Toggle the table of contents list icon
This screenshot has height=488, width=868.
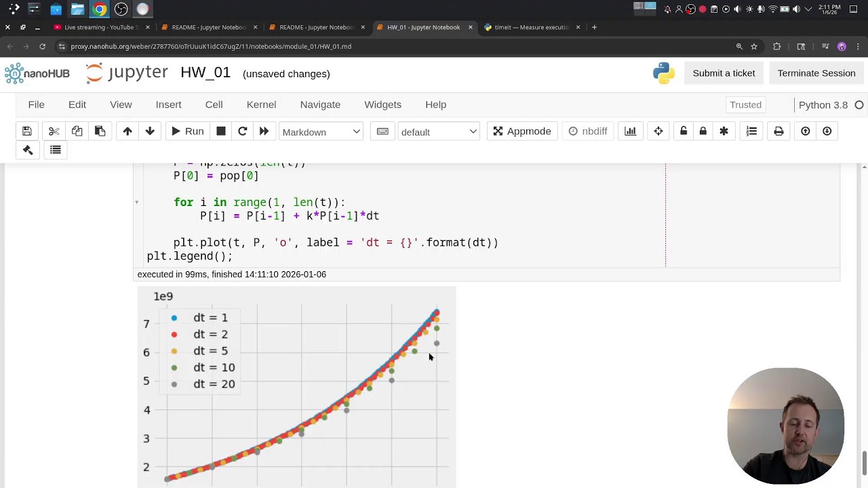tap(56, 150)
